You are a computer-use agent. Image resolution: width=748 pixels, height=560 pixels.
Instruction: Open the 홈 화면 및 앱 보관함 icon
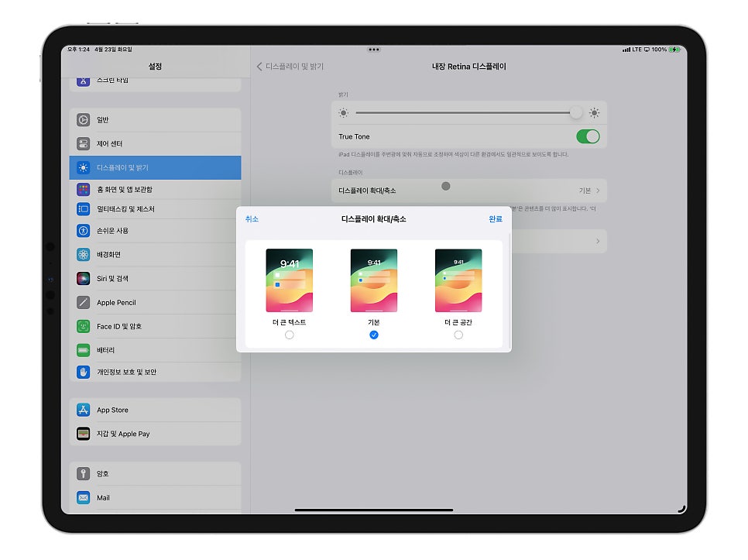83,189
